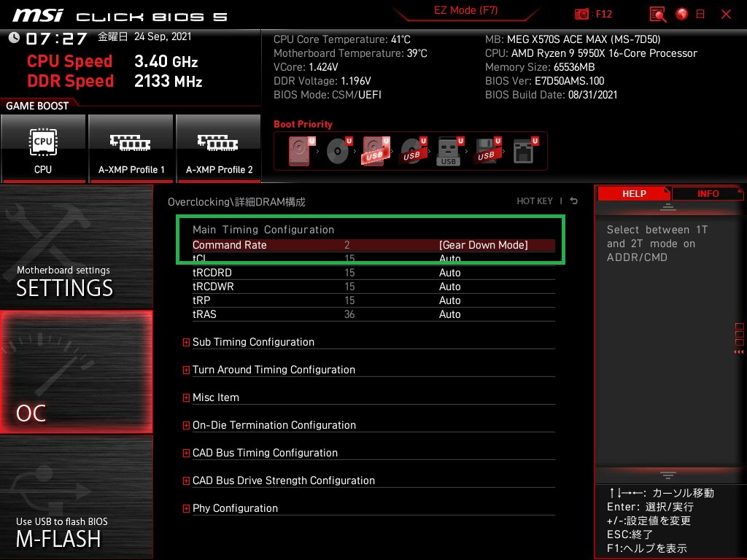Select the network boot device icon
This screenshot has height=560, width=747.
(x=525, y=151)
